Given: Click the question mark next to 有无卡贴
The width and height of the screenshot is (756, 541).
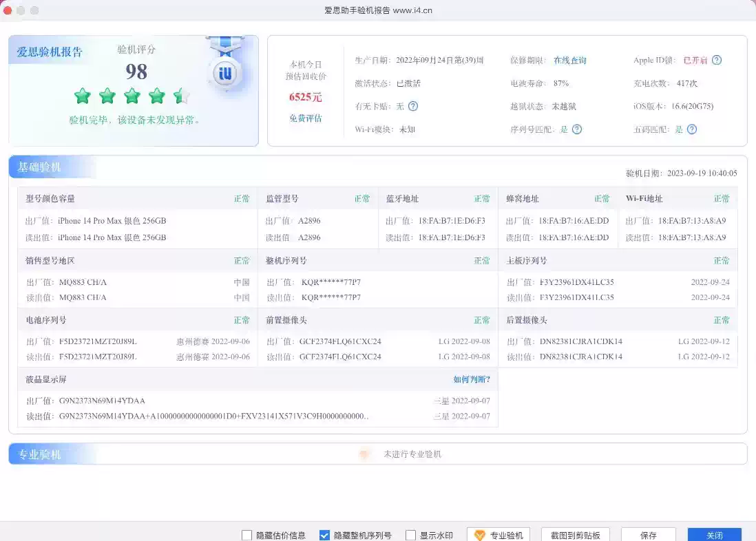Looking at the screenshot, I should (x=413, y=106).
